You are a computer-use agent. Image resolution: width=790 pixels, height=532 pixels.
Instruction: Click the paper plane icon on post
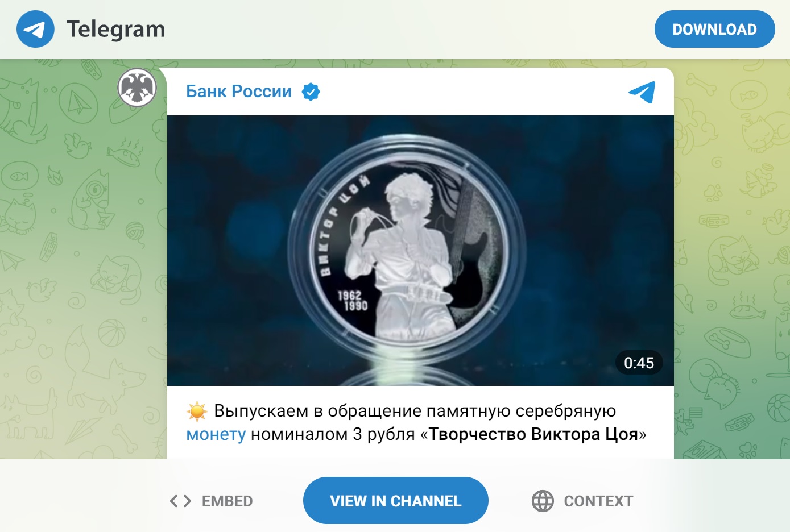pos(642,92)
